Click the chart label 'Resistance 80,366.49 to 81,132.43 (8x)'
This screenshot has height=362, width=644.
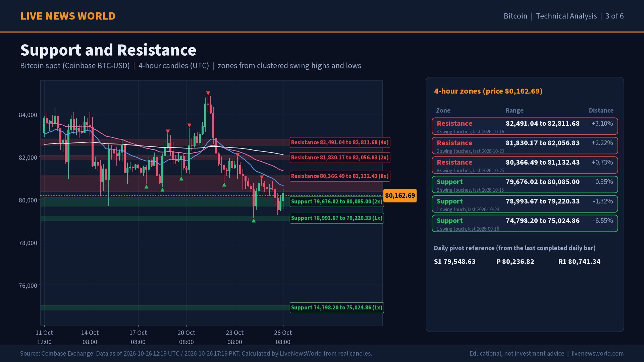pos(340,176)
